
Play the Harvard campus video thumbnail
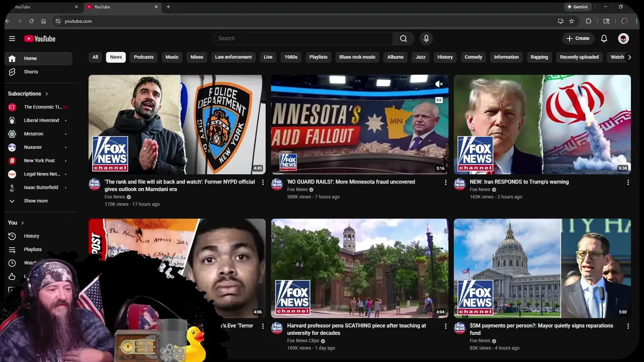(360, 268)
